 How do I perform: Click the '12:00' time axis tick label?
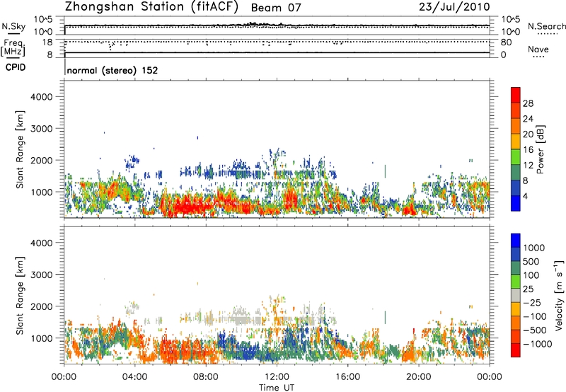click(277, 377)
